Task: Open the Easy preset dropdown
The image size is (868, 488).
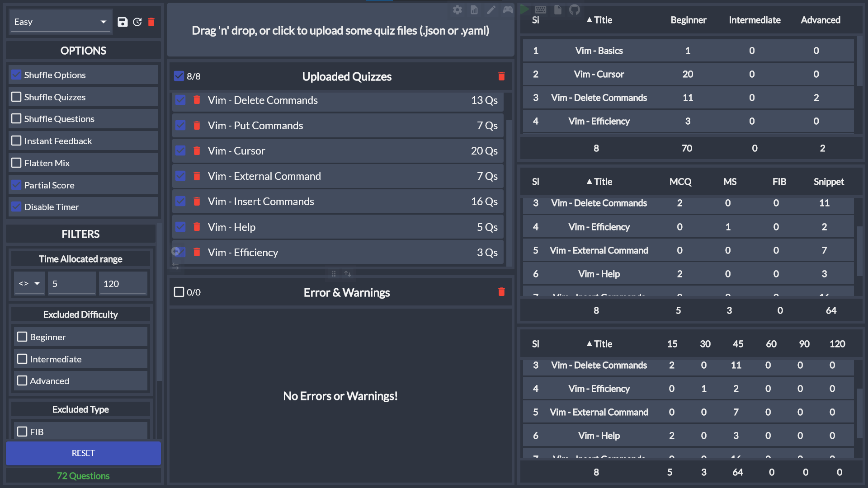Action: click(60, 22)
